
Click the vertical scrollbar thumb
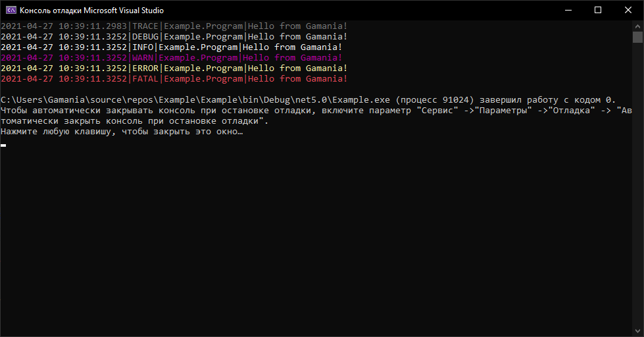coord(638,38)
